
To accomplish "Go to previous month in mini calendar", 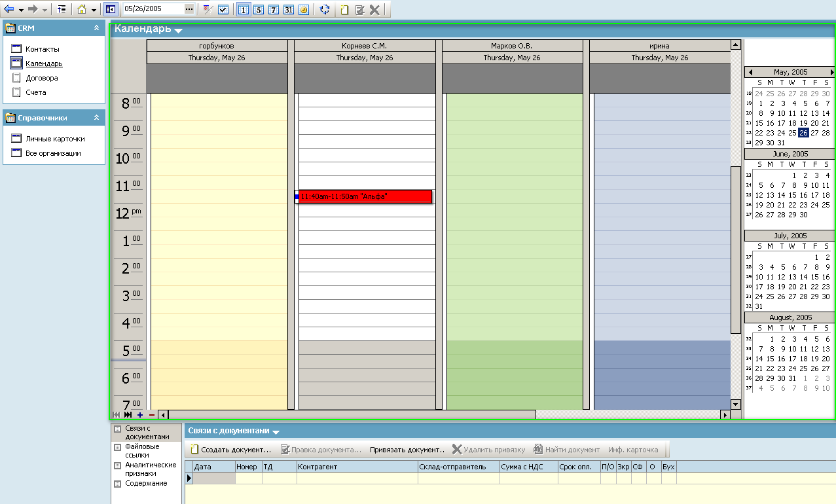I will pos(750,72).
